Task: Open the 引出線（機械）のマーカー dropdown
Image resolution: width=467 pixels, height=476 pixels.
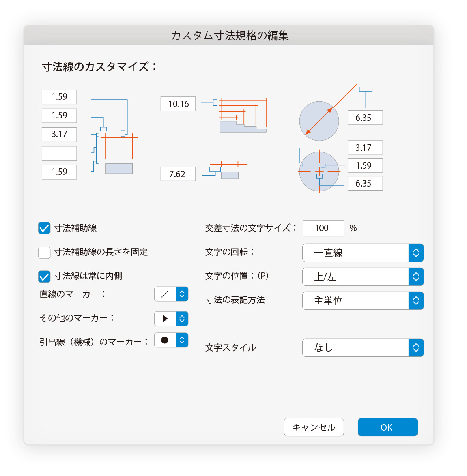Action: [171, 340]
